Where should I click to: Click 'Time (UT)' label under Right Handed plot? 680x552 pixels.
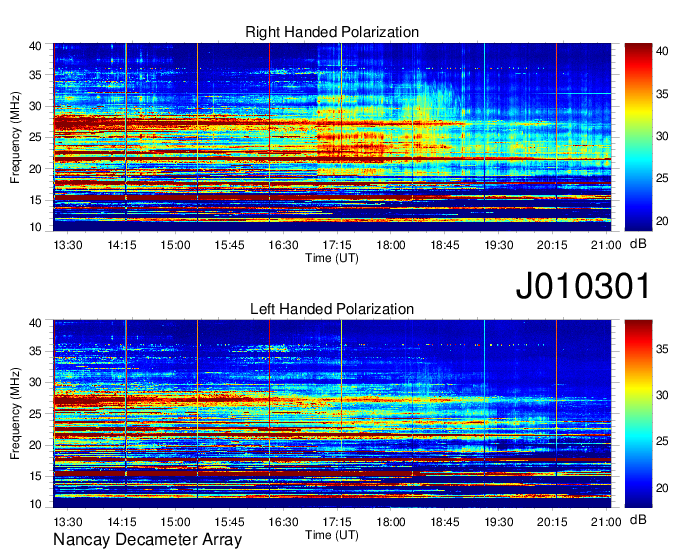tap(332, 258)
